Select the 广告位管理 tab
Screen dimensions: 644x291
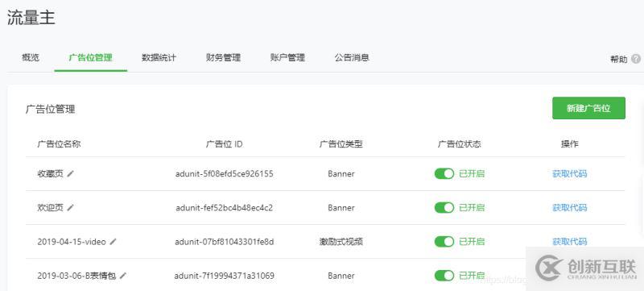[x=90, y=57]
